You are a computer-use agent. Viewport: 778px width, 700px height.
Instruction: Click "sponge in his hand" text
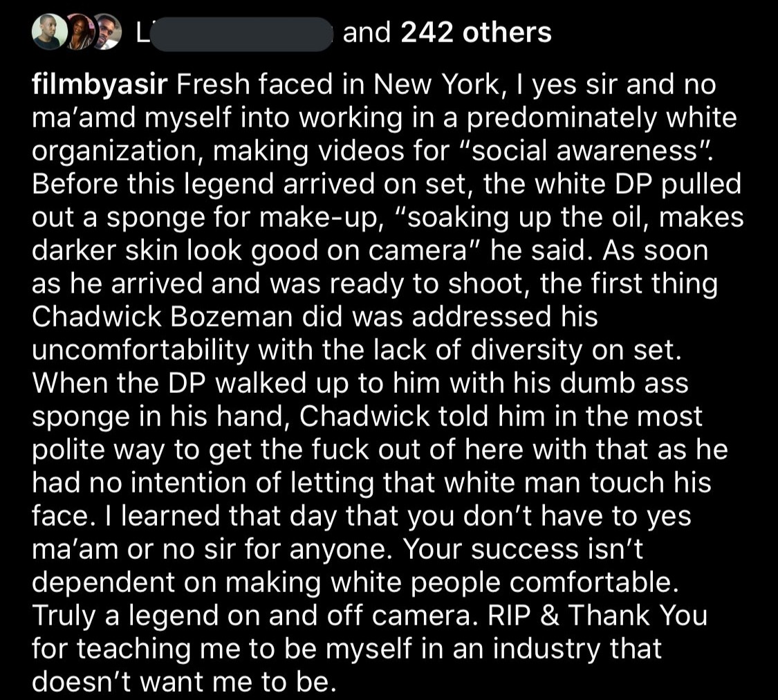[160, 416]
